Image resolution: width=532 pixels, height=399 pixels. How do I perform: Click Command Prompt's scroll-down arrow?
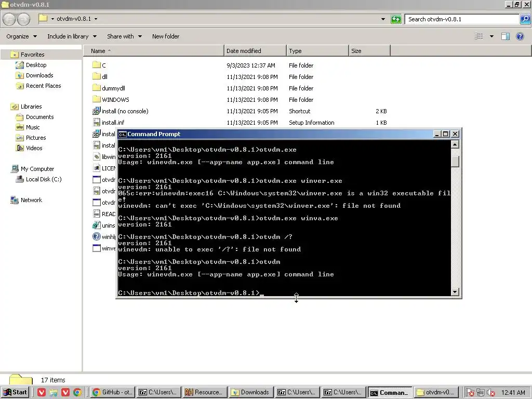(x=455, y=292)
